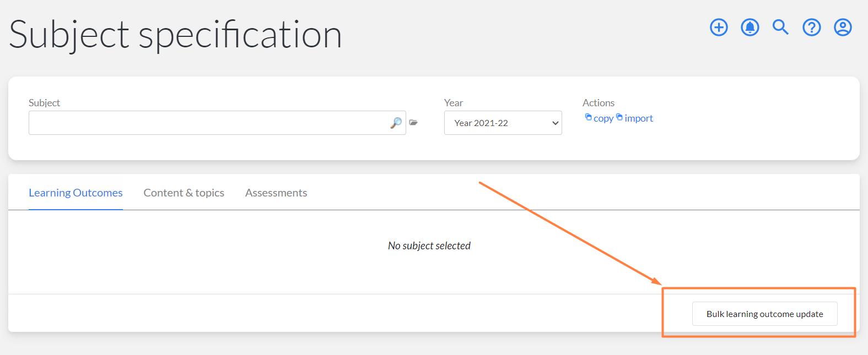Expand the Year 2021-22 dropdown
The width and height of the screenshot is (868, 355).
[x=503, y=123]
